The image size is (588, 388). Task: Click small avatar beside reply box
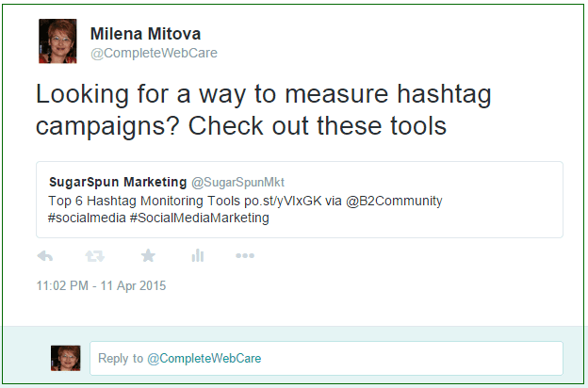tap(66, 358)
